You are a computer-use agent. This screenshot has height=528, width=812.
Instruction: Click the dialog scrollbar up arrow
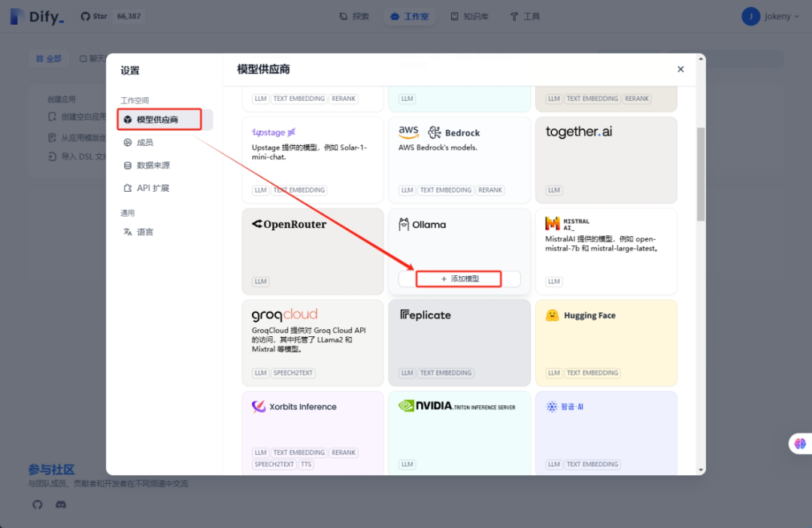[x=701, y=59]
